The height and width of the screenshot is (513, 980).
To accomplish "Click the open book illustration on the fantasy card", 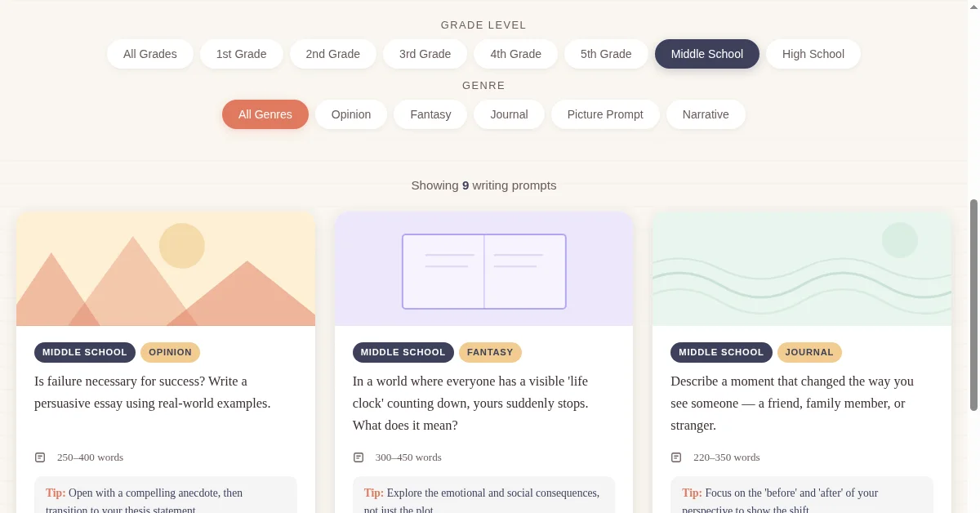I will (x=483, y=270).
